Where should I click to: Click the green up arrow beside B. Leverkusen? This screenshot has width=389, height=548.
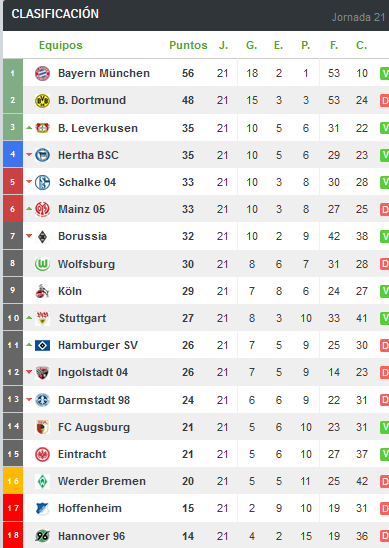point(29,128)
